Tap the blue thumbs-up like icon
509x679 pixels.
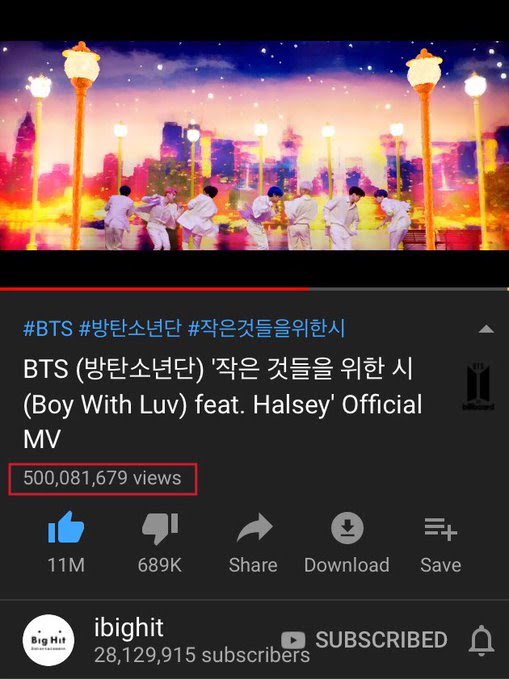pyautogui.click(x=66, y=528)
